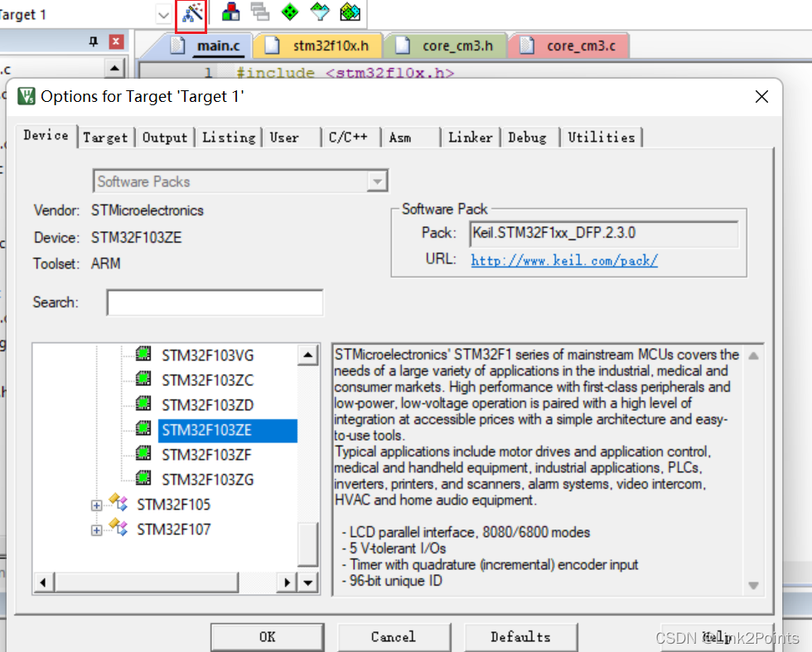The height and width of the screenshot is (652, 812).
Task: Click the Select Software Packs icon
Action: [x=320, y=12]
